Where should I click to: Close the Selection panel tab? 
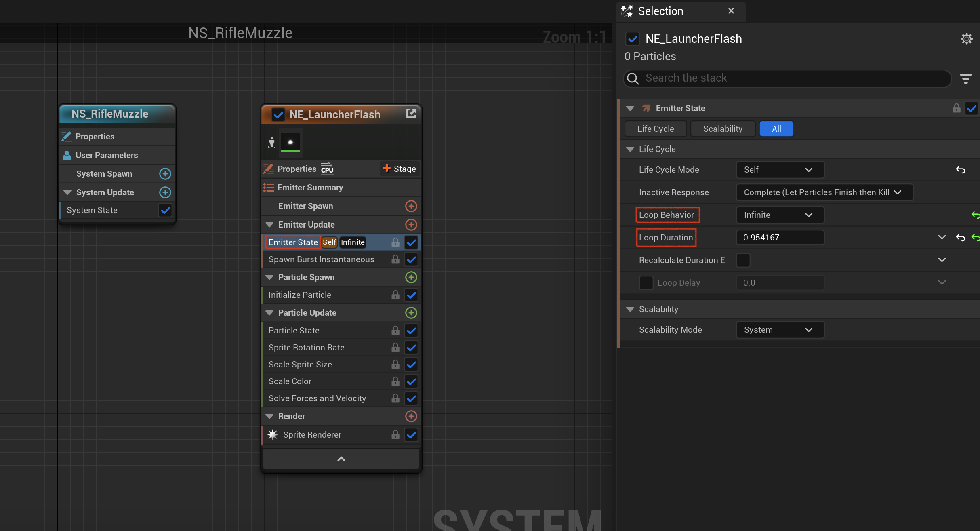[x=731, y=11]
